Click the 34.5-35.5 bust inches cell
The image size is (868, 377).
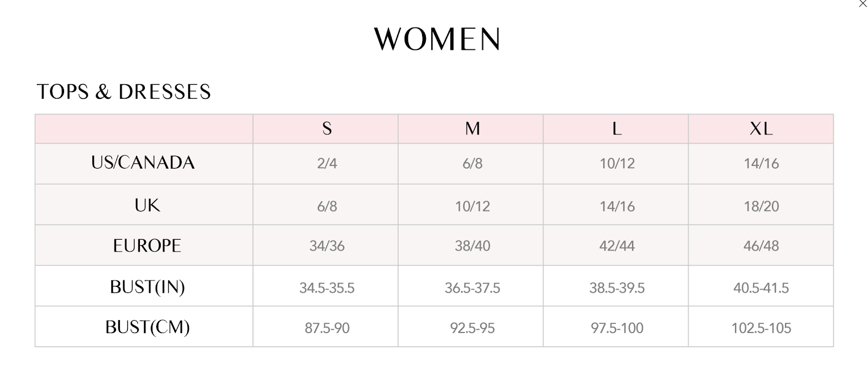[x=327, y=288]
